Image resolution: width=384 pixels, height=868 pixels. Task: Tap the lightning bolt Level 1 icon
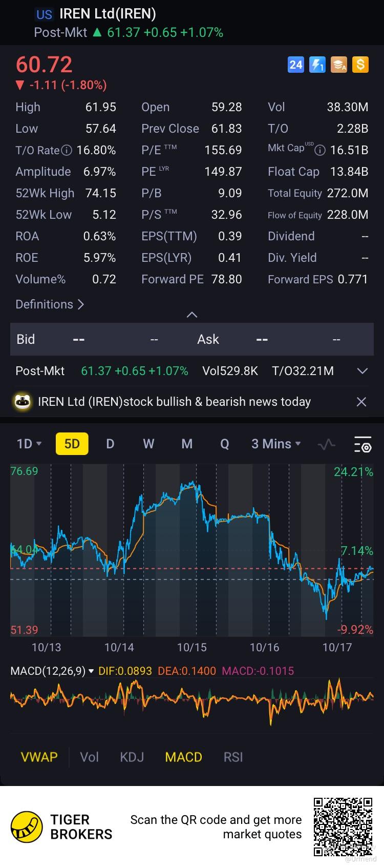point(317,65)
